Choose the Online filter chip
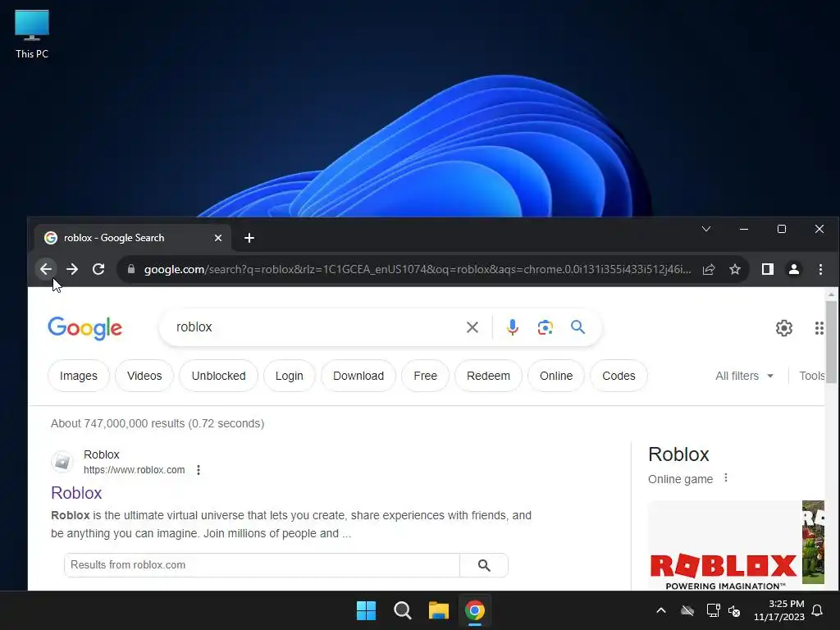 coord(556,376)
